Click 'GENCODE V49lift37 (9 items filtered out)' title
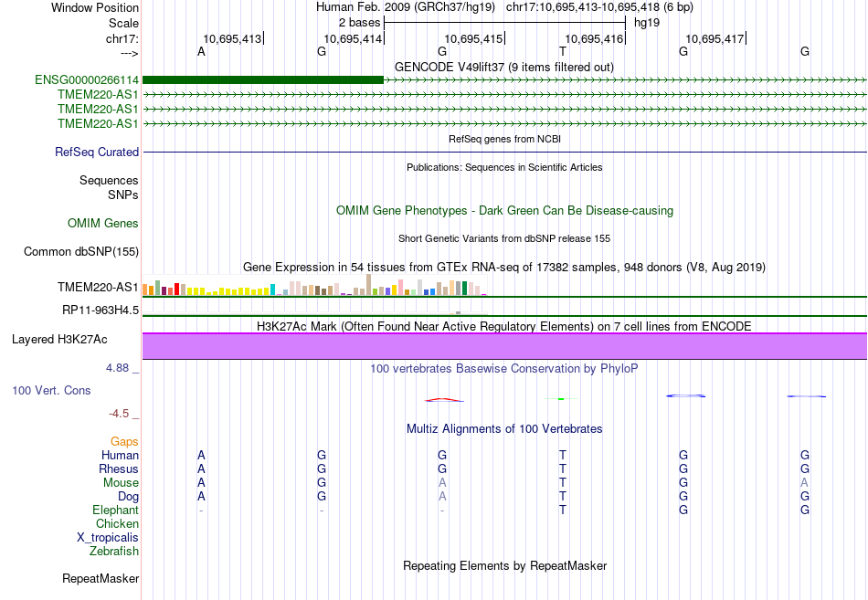The height and width of the screenshot is (600, 868). pos(504,67)
